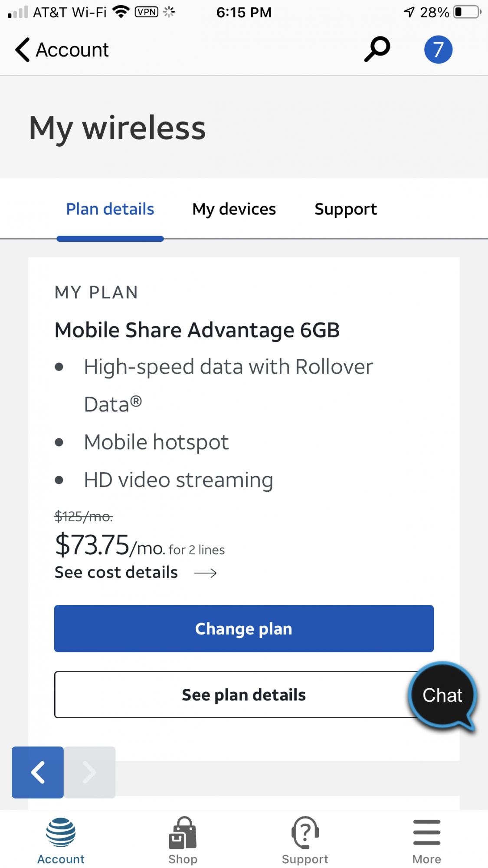Open the More hamburger menu
This screenshot has height=868, width=488.
[x=427, y=832]
